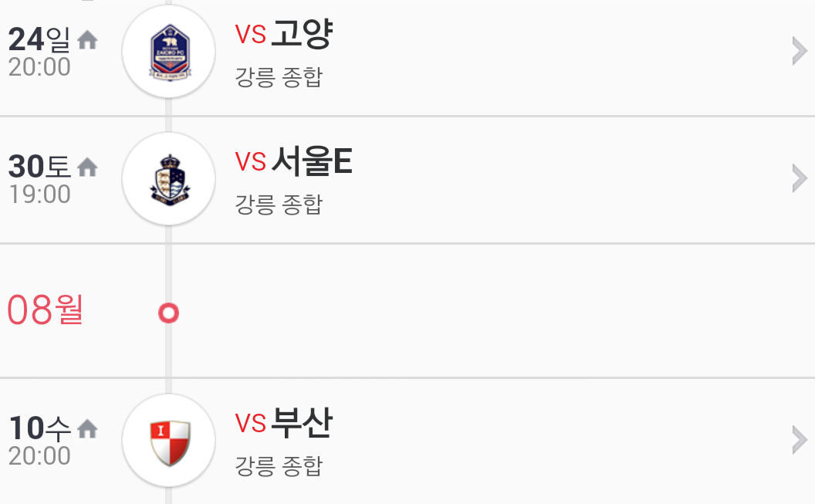Select the Busan red shield crest
The width and height of the screenshot is (815, 504).
[169, 441]
